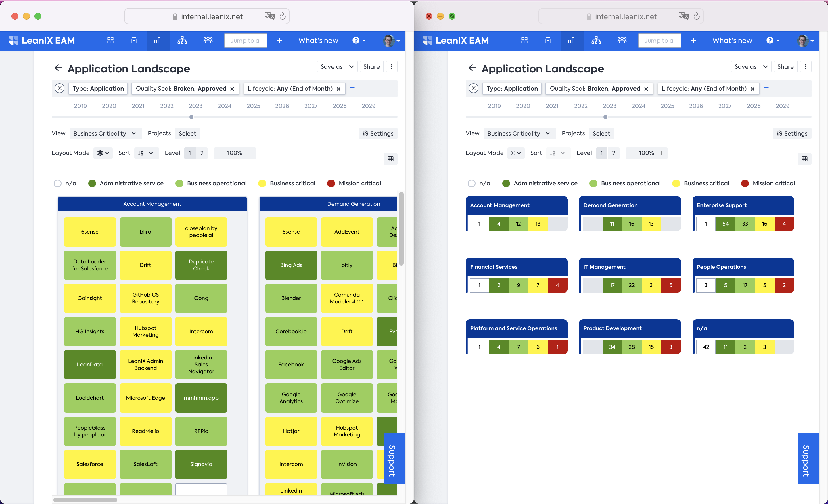This screenshot has width=828, height=504.
Task: Open the navigation diagram icon in toolbar
Action: 182,40
